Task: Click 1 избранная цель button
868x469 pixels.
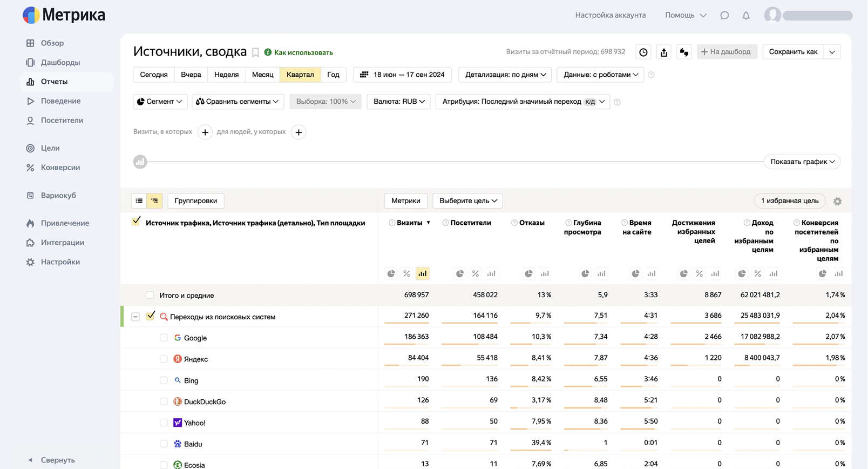Action: [x=790, y=200]
